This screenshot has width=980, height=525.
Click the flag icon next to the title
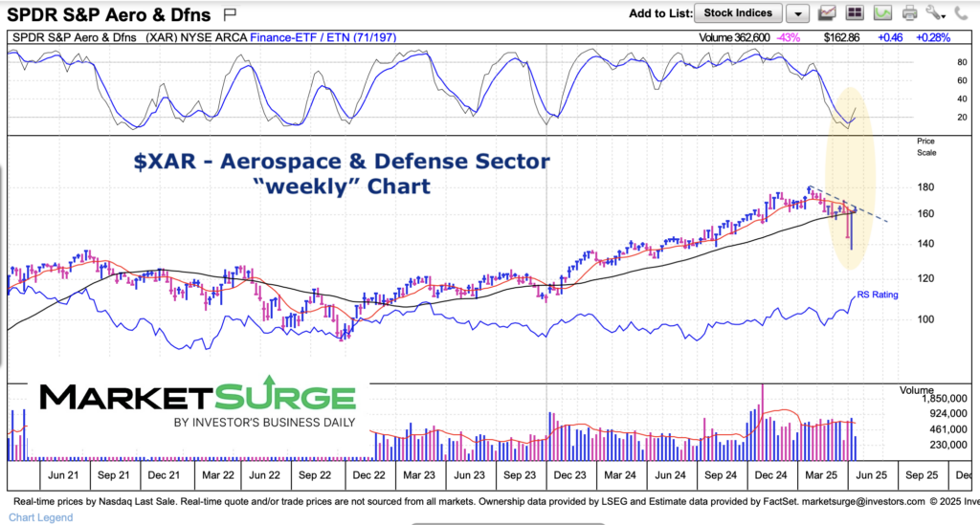[x=230, y=14]
